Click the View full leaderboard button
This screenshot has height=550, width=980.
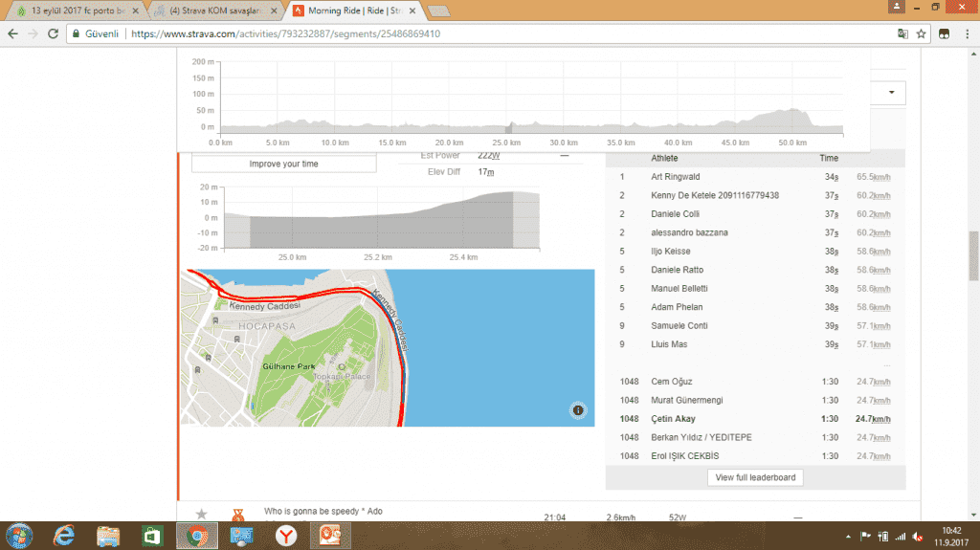(x=755, y=477)
